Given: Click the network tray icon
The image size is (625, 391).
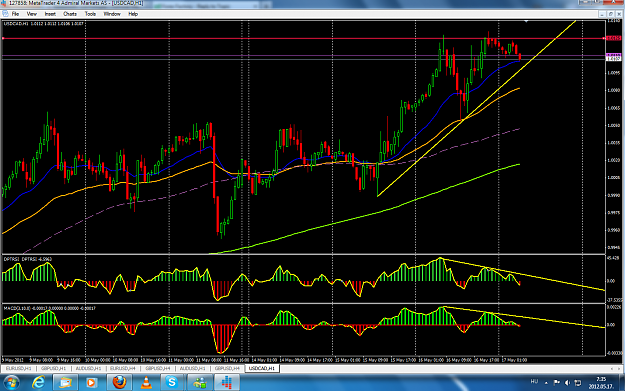Looking at the screenshot, I should coord(578,383).
